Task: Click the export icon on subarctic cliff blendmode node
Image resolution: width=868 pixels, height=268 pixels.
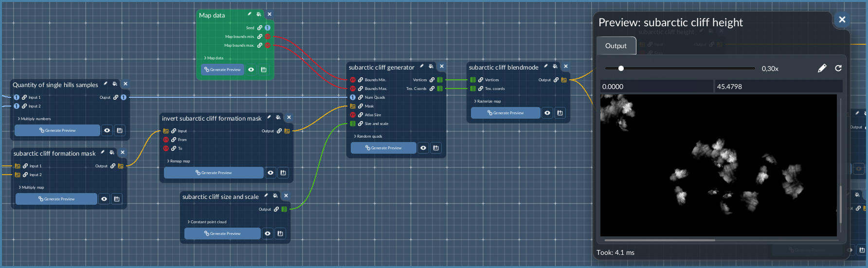Action: click(x=560, y=113)
